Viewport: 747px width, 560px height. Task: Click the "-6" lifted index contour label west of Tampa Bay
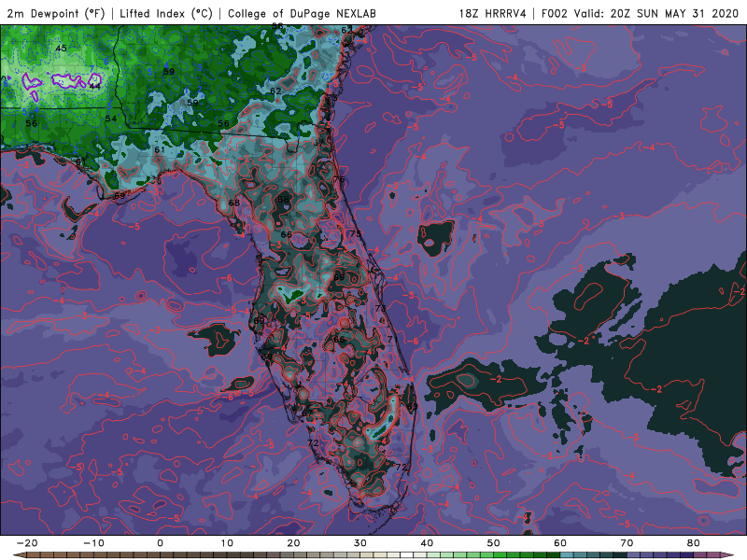point(227,277)
